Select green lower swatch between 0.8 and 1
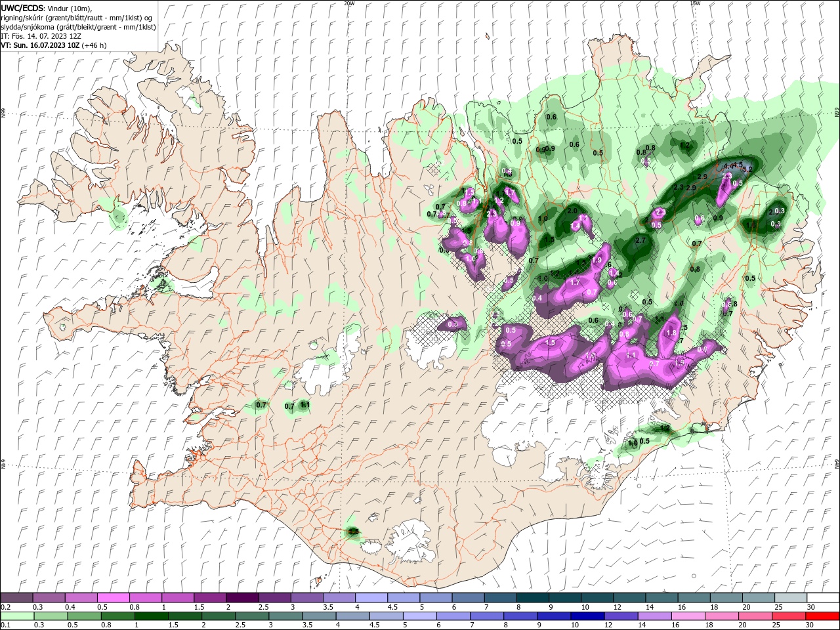The image size is (840, 630). coord(117,616)
